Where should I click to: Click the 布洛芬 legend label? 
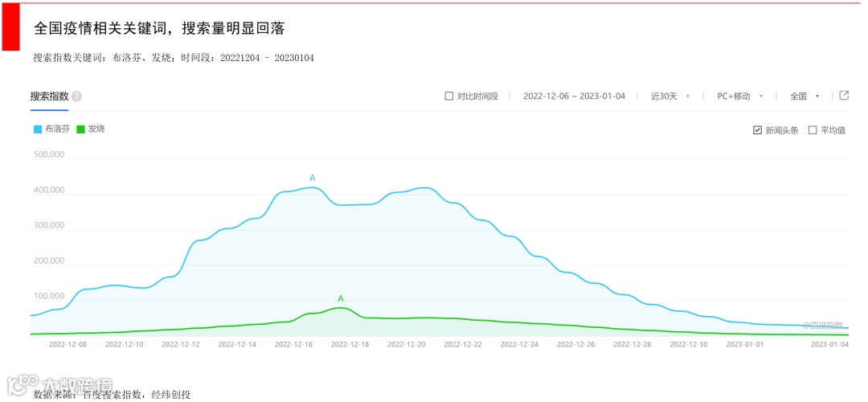[58, 129]
